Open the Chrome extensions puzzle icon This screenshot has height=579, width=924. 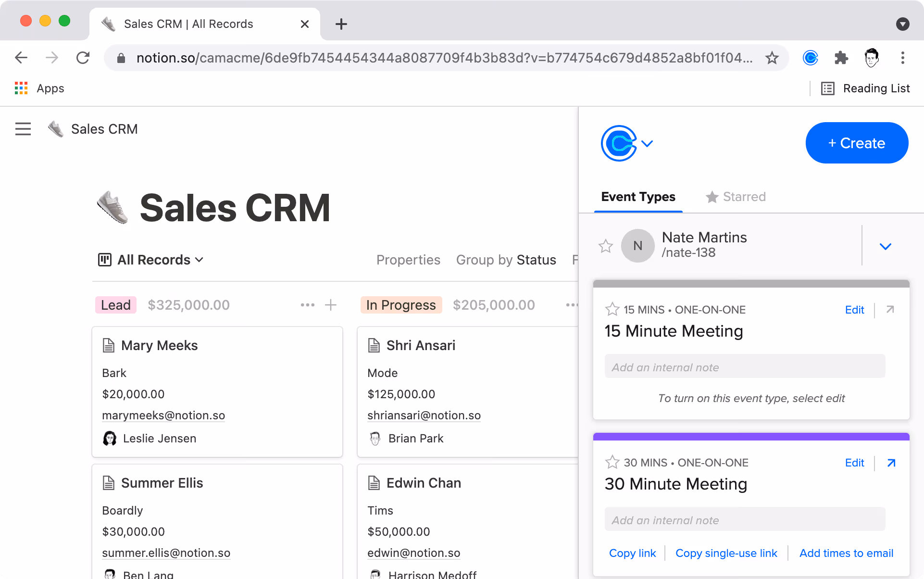841,58
